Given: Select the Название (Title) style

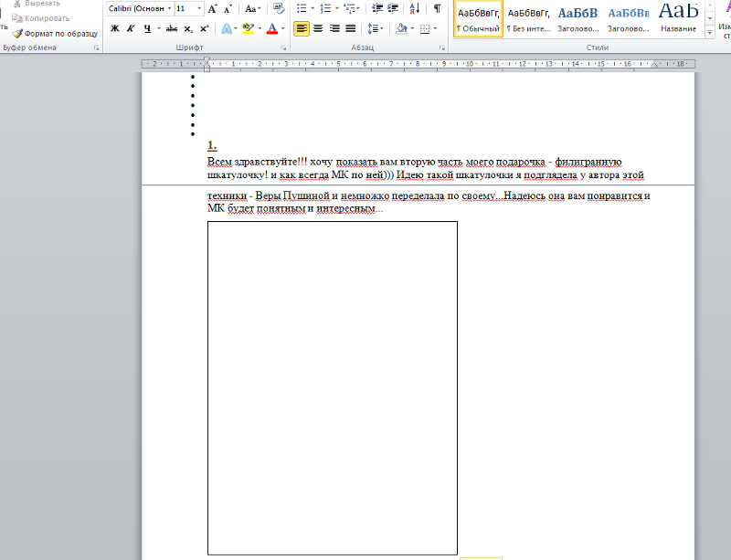Looking at the screenshot, I should tap(678, 19).
